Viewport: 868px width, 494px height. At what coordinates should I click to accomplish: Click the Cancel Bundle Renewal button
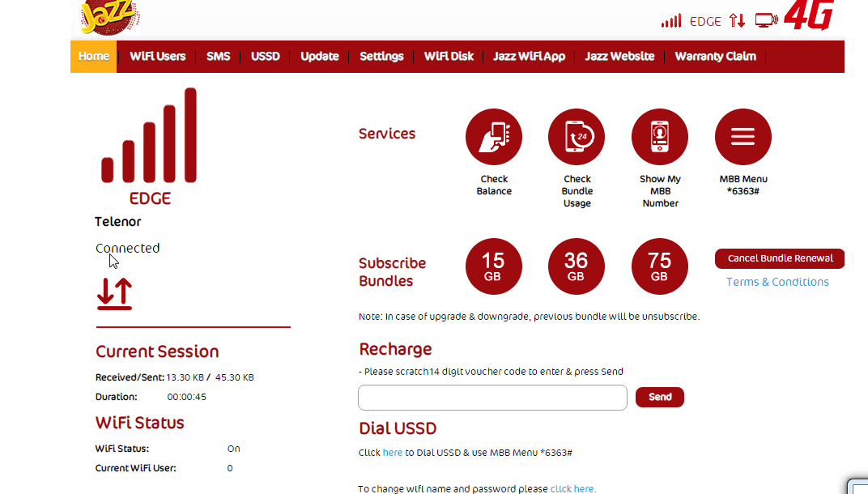780,258
